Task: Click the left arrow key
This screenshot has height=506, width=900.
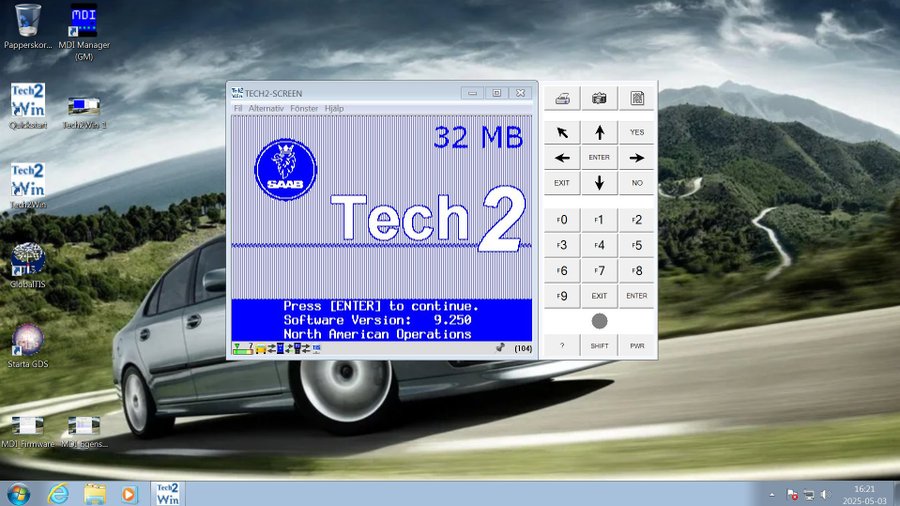Action: pos(562,158)
